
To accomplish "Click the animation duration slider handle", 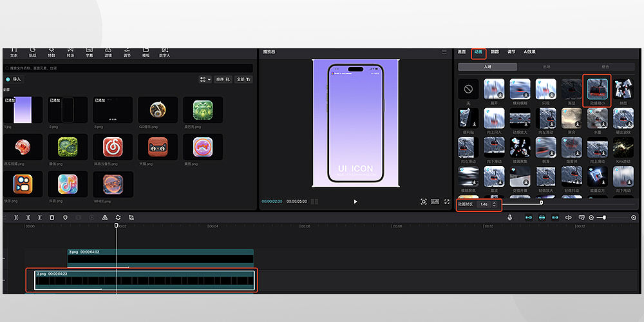I will pos(542,202).
